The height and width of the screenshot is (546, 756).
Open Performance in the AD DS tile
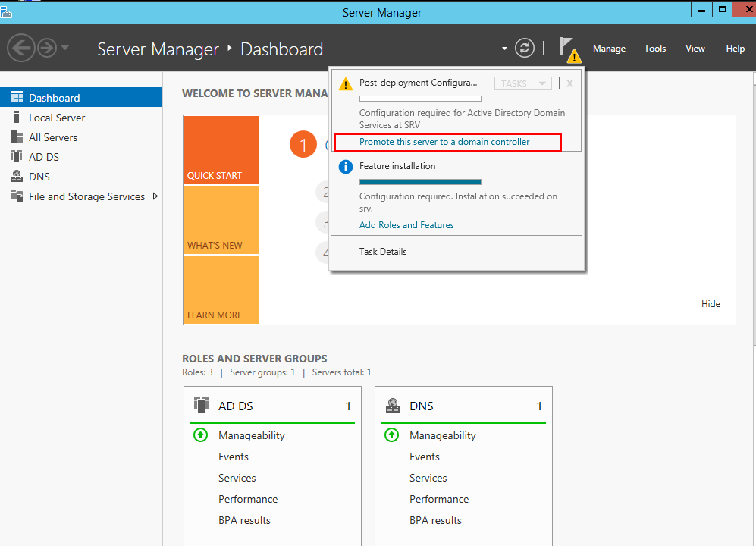coord(248,499)
